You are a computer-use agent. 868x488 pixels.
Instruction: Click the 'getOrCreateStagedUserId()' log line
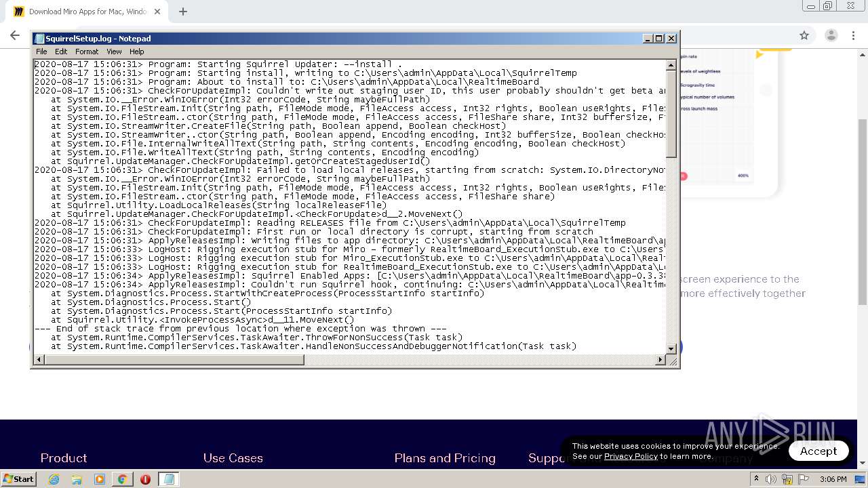point(240,161)
